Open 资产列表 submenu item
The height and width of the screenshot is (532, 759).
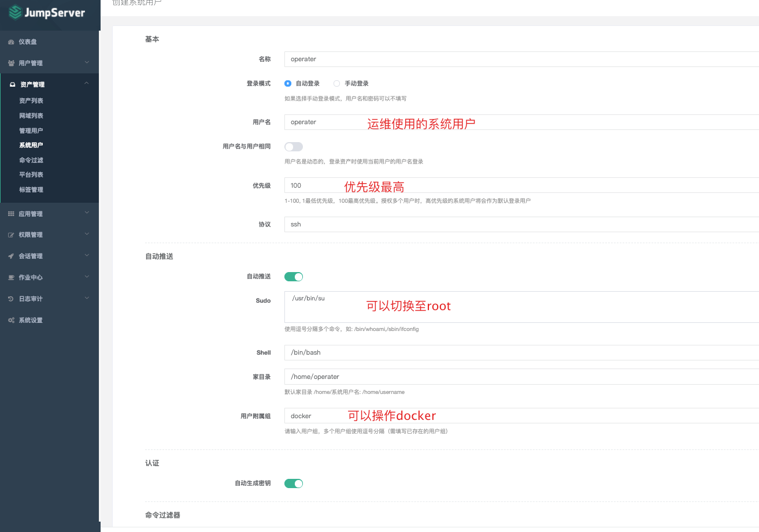(x=31, y=101)
